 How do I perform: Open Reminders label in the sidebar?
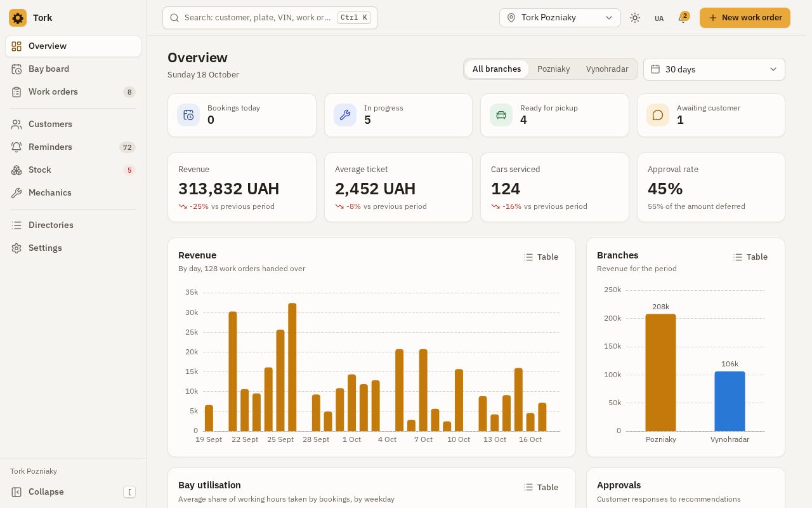[50, 147]
